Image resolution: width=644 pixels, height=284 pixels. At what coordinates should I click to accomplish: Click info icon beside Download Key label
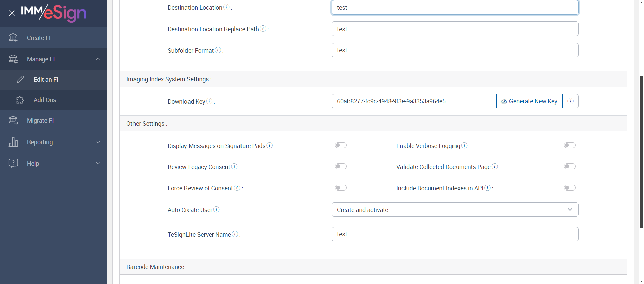(209, 101)
